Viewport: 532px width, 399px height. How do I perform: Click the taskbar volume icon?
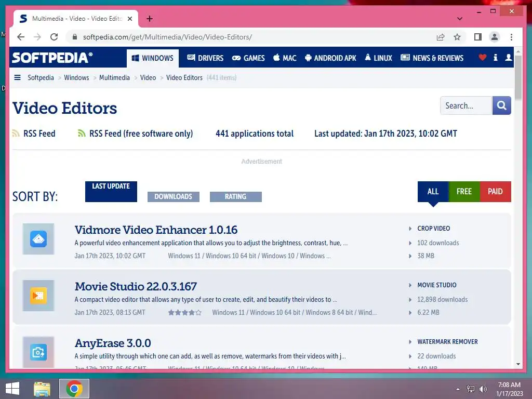pyautogui.click(x=483, y=389)
